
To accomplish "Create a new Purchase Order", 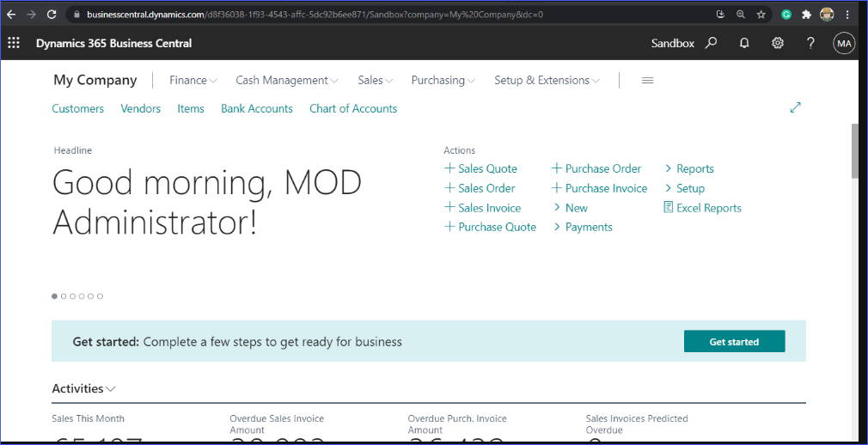I will coord(596,169).
